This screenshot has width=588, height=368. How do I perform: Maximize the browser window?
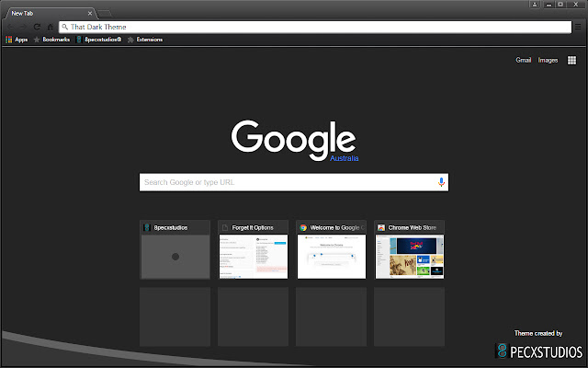(560, 4)
